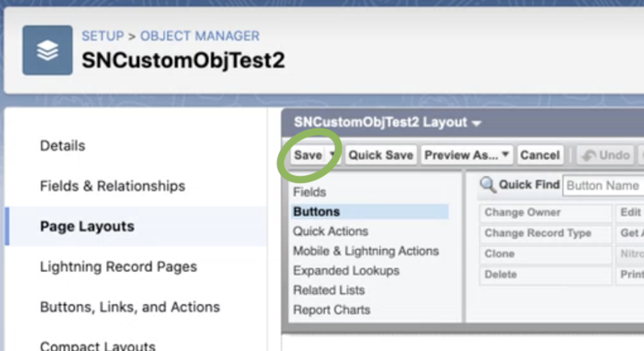644x351 pixels.
Task: Go to the SETUP breadcrumb link
Action: (103, 36)
